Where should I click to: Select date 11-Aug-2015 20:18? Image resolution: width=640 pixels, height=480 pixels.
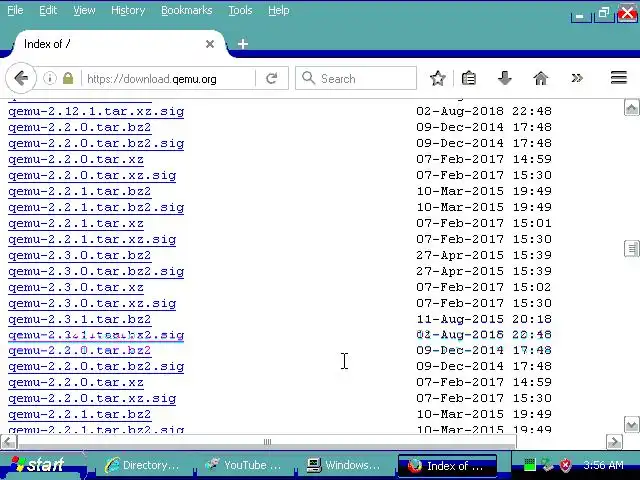484,319
